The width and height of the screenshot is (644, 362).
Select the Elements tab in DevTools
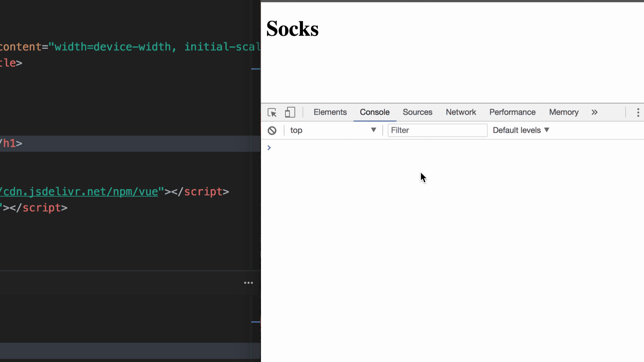[330, 112]
